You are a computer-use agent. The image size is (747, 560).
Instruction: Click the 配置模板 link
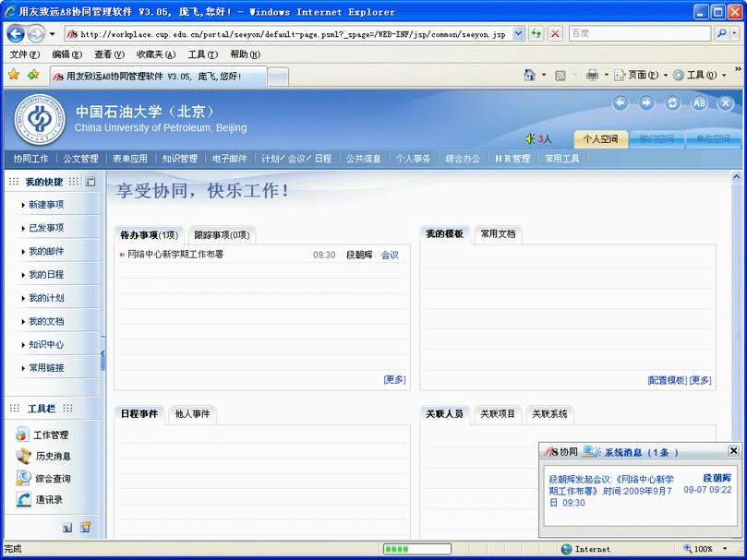point(667,380)
